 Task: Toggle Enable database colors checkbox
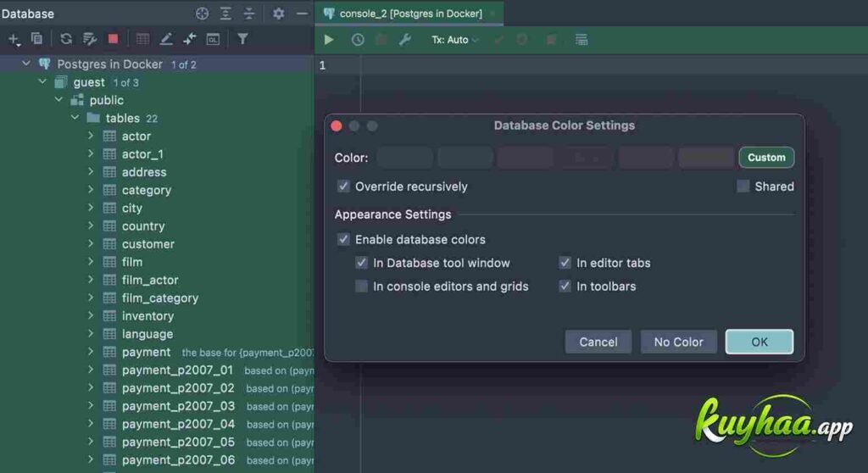pyautogui.click(x=343, y=239)
